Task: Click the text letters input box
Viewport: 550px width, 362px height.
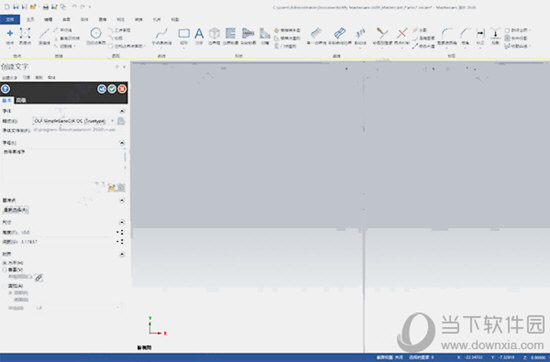Action: [x=63, y=164]
